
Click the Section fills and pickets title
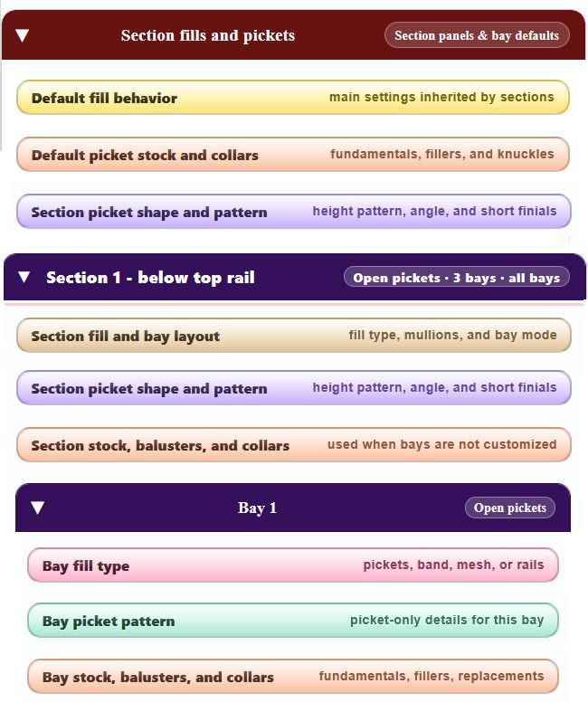[208, 35]
